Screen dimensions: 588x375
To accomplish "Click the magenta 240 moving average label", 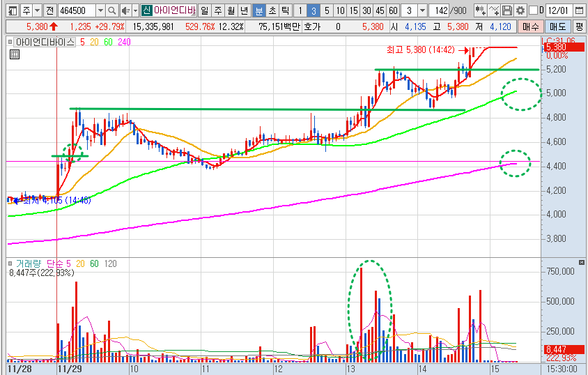I will coord(124,42).
